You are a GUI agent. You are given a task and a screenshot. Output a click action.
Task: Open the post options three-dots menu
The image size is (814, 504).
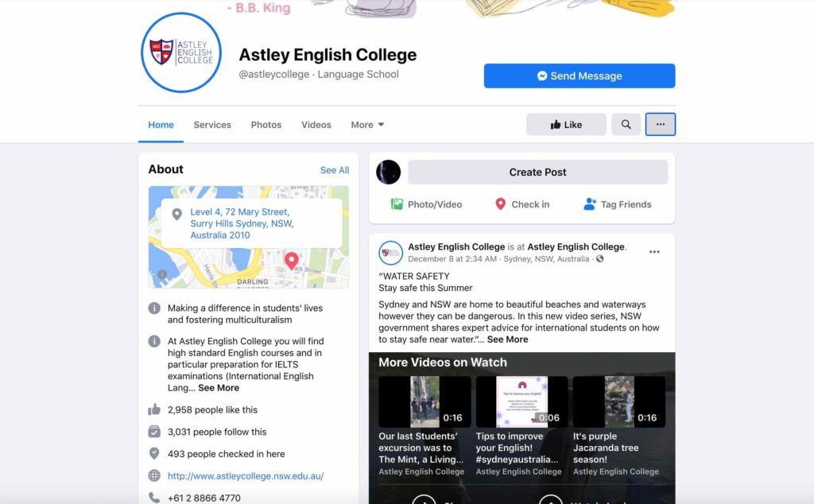(654, 252)
